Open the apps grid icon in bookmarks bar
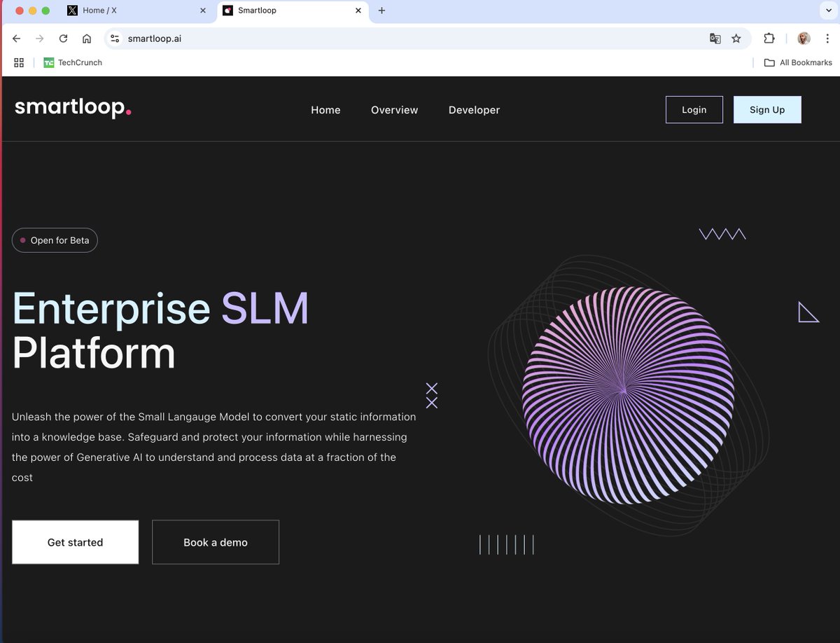 19,62
